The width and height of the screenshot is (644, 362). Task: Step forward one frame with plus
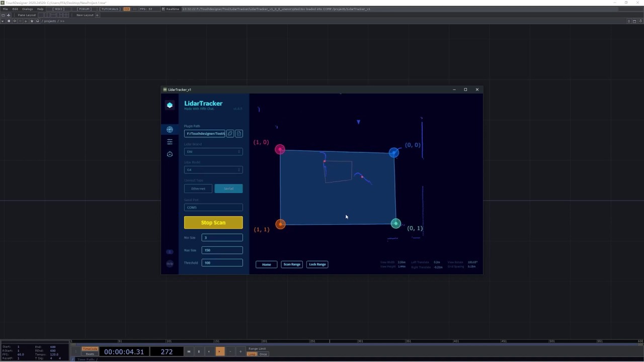(240, 351)
